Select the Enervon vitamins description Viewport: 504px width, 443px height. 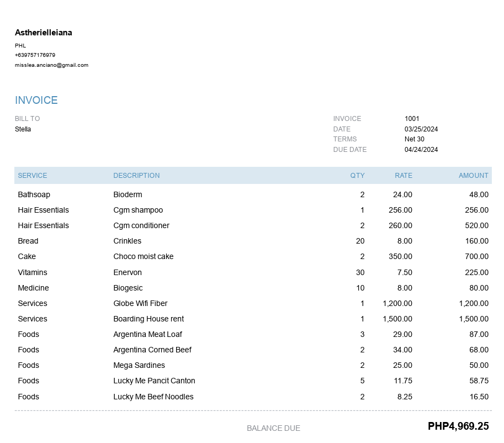pos(128,272)
